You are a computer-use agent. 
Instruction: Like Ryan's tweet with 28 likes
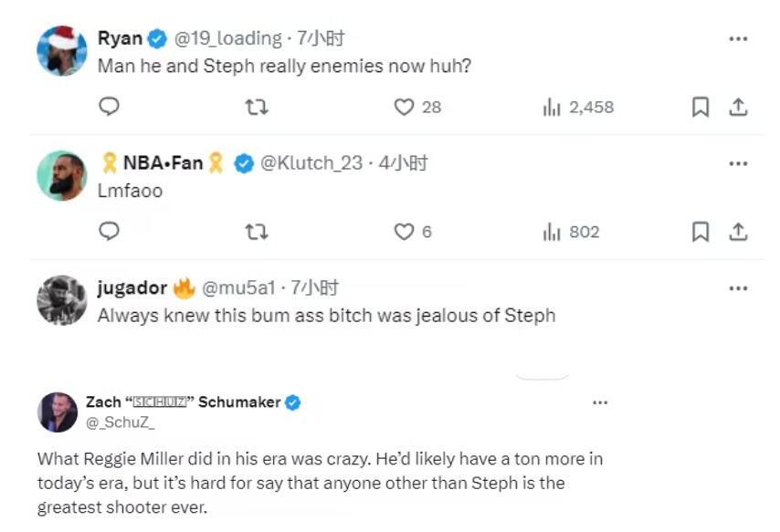(x=405, y=107)
